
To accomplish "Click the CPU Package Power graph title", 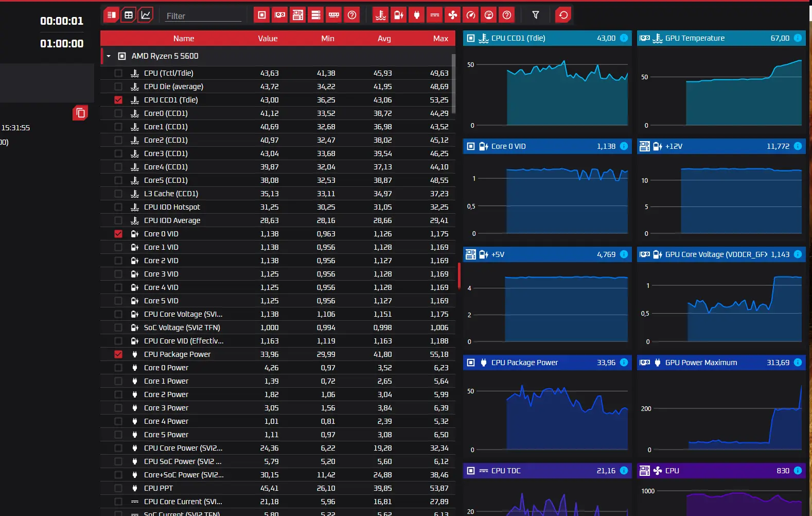I will click(x=524, y=363).
